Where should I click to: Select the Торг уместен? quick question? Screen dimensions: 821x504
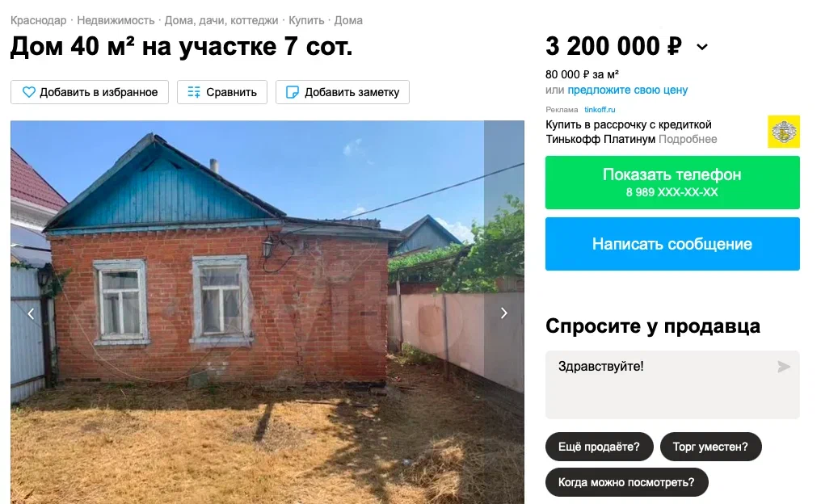click(x=710, y=447)
